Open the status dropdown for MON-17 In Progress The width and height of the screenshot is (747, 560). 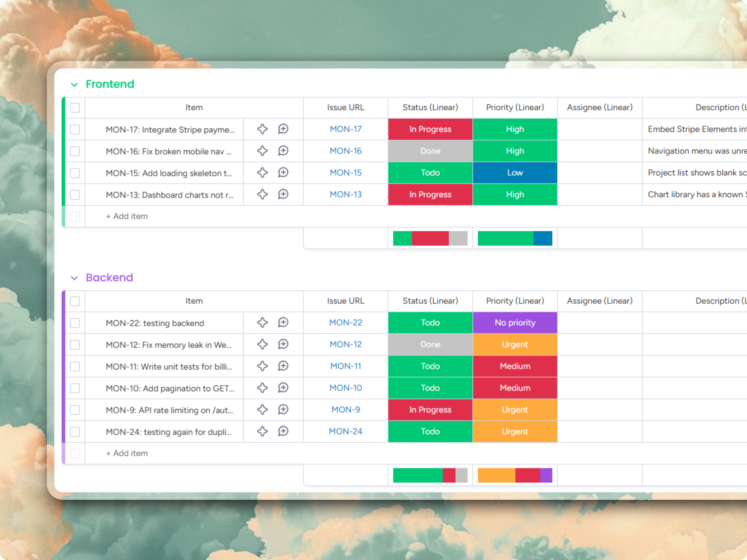tap(430, 129)
